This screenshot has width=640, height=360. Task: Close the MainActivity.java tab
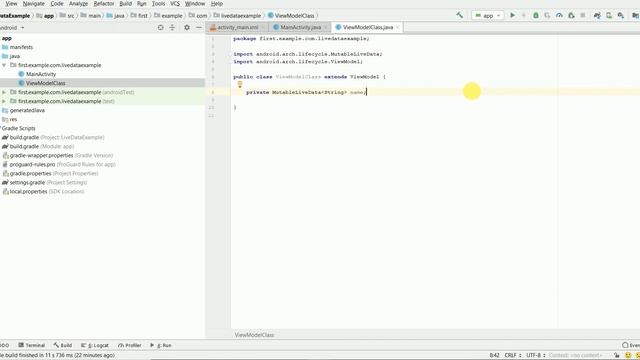(x=325, y=27)
